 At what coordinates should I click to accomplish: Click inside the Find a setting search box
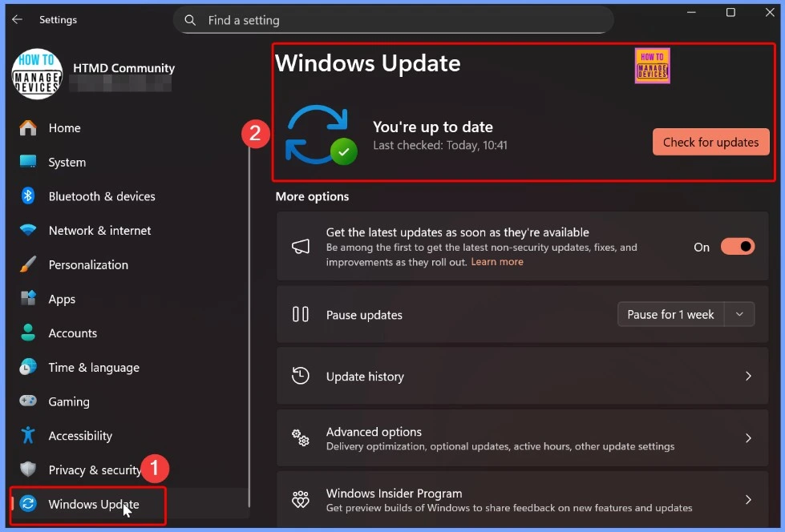393,19
